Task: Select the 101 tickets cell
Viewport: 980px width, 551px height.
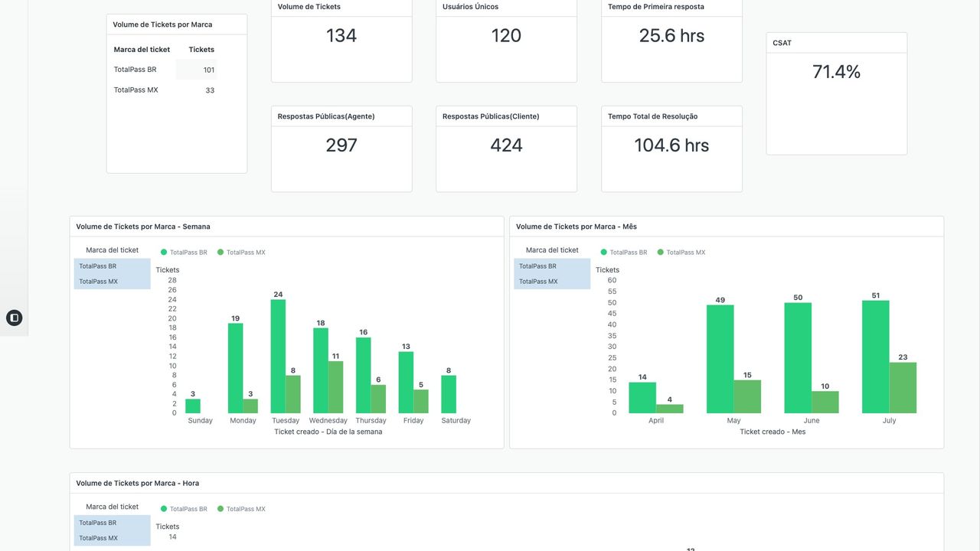Action: [x=196, y=70]
